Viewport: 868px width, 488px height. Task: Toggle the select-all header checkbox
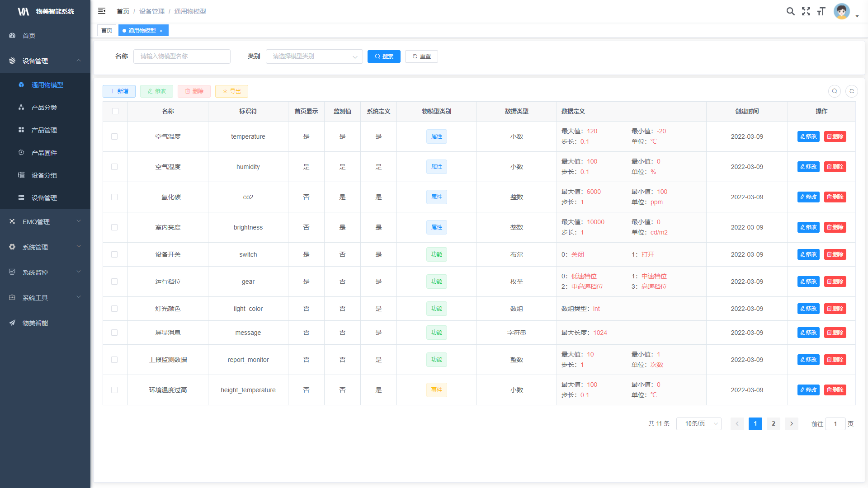115,111
